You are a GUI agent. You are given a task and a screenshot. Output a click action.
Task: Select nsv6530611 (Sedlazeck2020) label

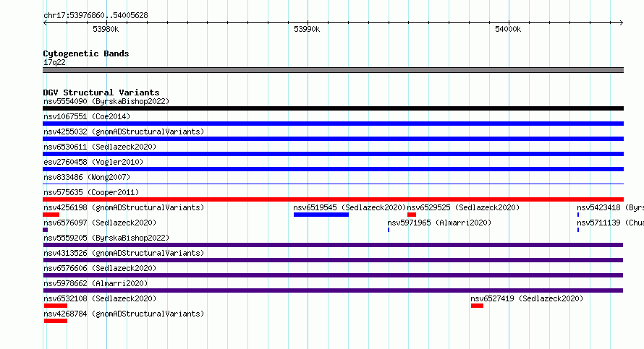point(100,147)
